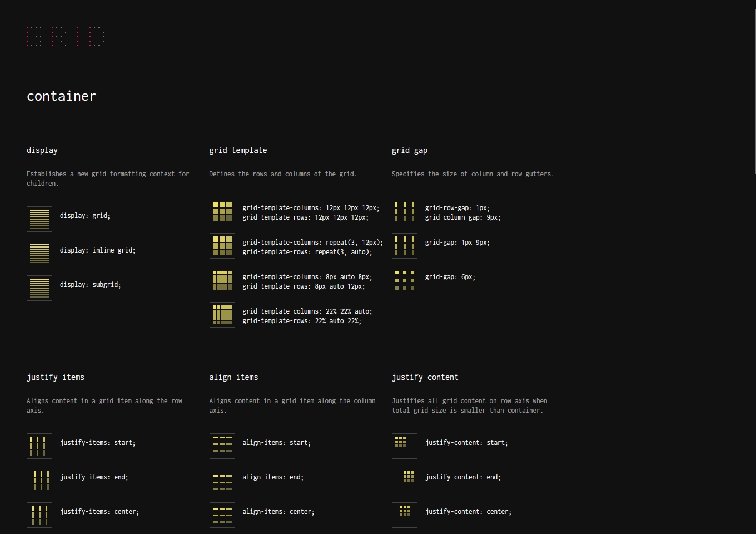
Task: Click 'justify-content: start;' text
Action: 466,443
